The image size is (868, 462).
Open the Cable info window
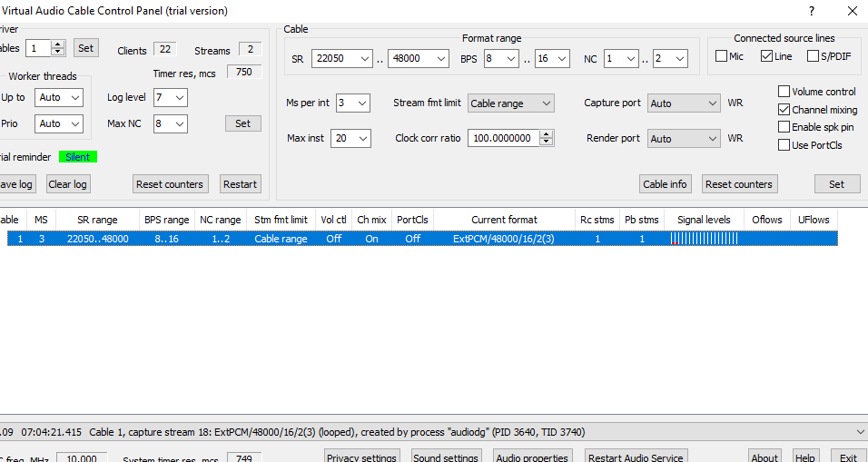(665, 184)
